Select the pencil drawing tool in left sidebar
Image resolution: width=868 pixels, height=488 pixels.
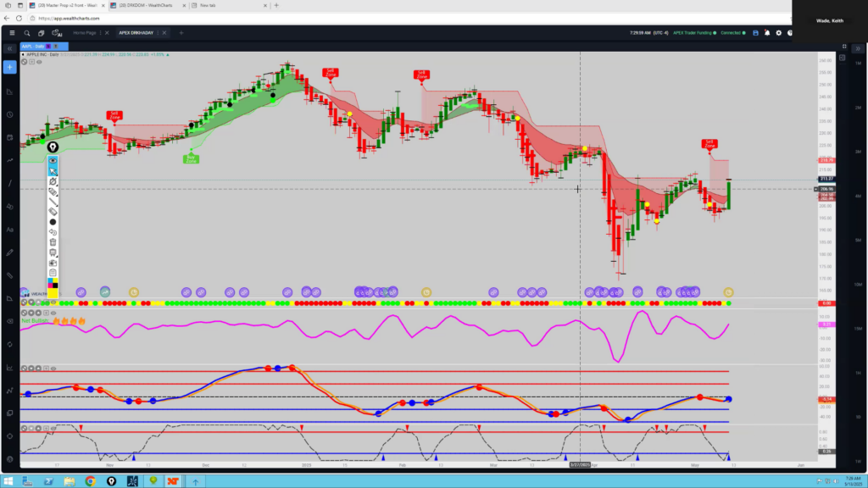coord(10,252)
